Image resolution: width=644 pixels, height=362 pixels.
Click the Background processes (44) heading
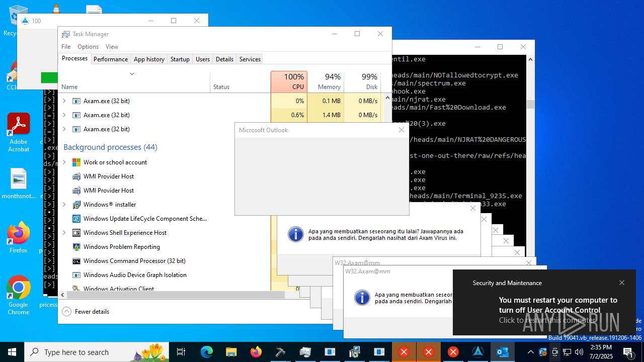[110, 147]
